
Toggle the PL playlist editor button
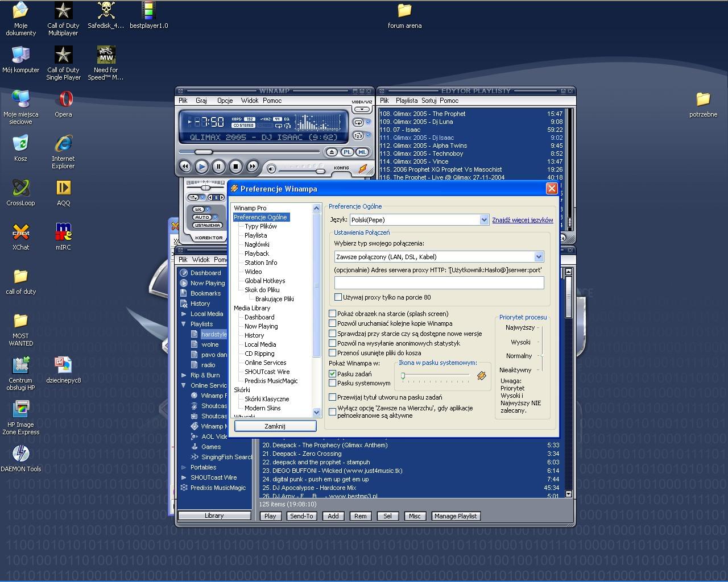(347, 152)
